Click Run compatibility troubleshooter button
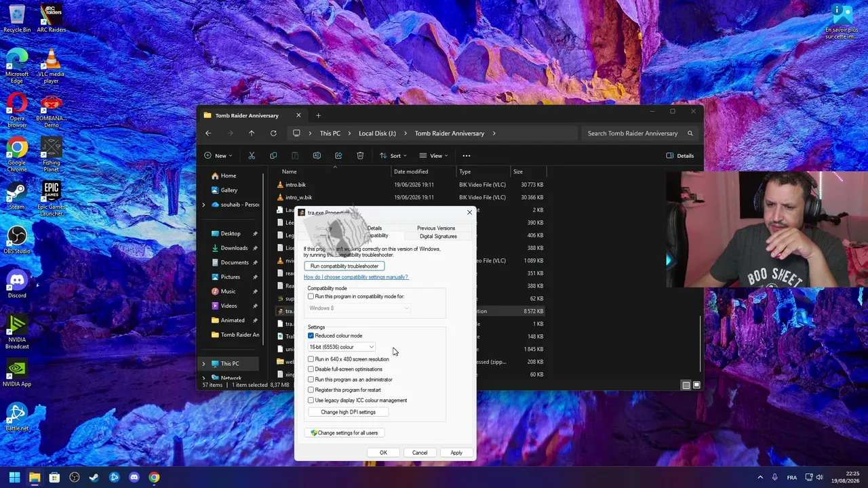This screenshot has height=488, width=868. pyautogui.click(x=344, y=266)
